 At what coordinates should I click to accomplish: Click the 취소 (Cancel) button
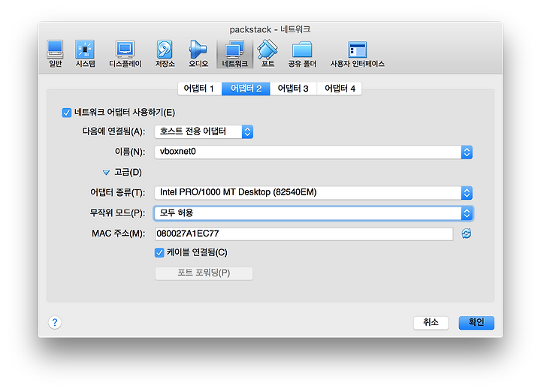(431, 323)
